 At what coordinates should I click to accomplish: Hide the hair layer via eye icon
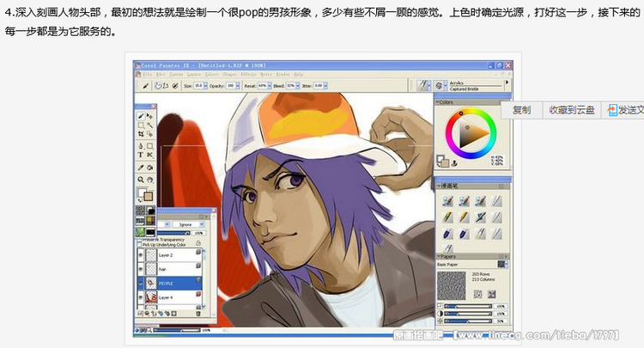pos(141,269)
